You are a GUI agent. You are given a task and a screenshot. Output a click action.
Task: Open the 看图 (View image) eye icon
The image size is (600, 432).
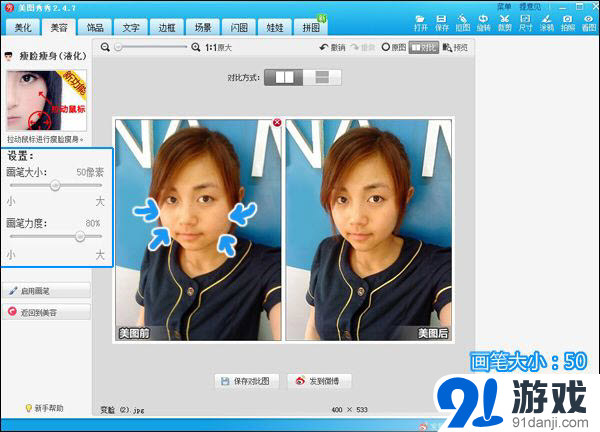(589, 23)
